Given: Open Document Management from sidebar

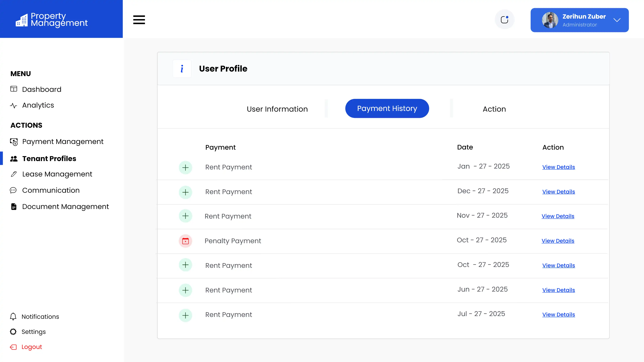Looking at the screenshot, I should click(x=65, y=207).
